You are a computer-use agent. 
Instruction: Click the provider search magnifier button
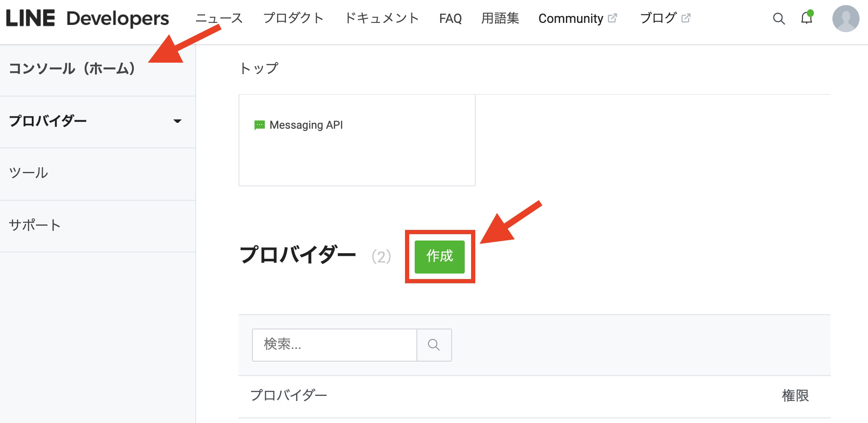tap(434, 345)
